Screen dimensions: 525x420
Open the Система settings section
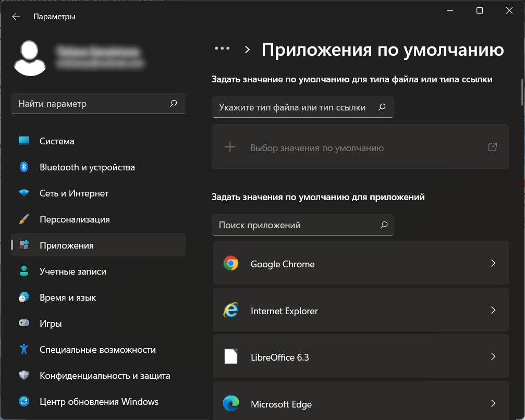98,141
